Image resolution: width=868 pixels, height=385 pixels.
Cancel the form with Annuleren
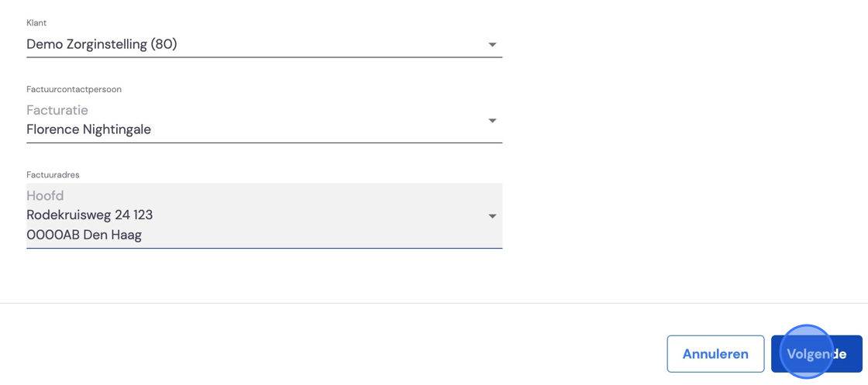pyautogui.click(x=715, y=354)
